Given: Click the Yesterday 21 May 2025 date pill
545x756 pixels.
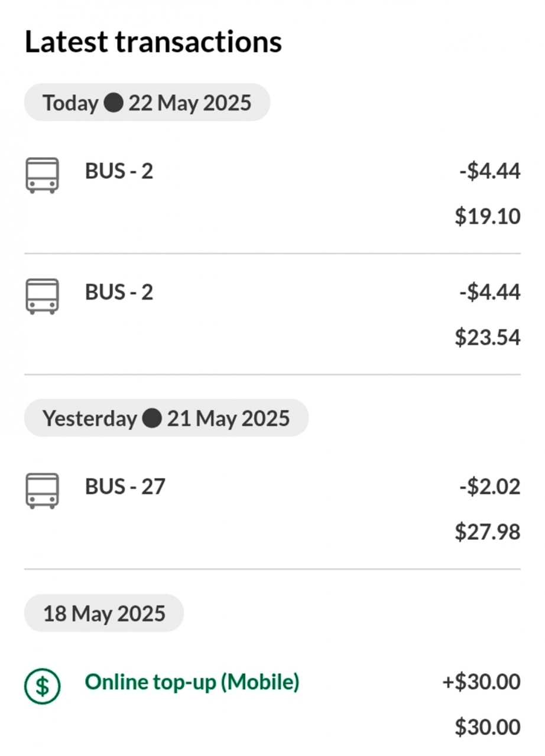Looking at the screenshot, I should 166,419.
